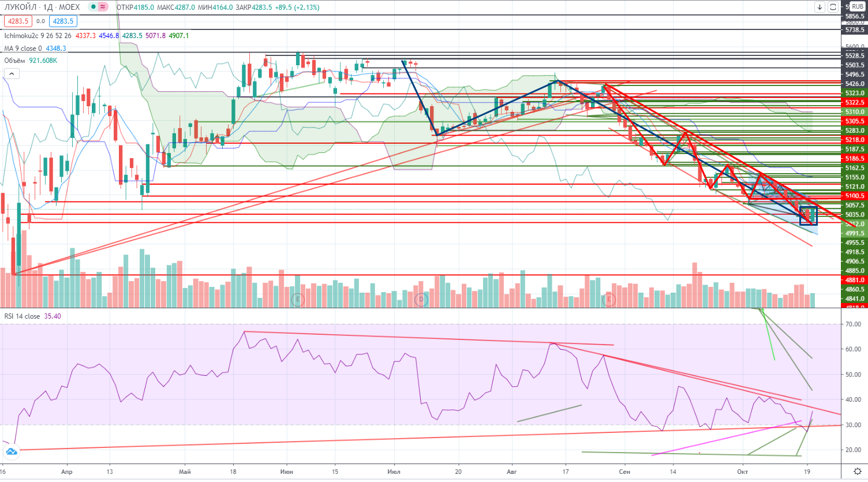This screenshot has height=482, width=868.
Task: Click the ЛУКОЙЛ 1Д MOEX symbol title
Action: 42,7
